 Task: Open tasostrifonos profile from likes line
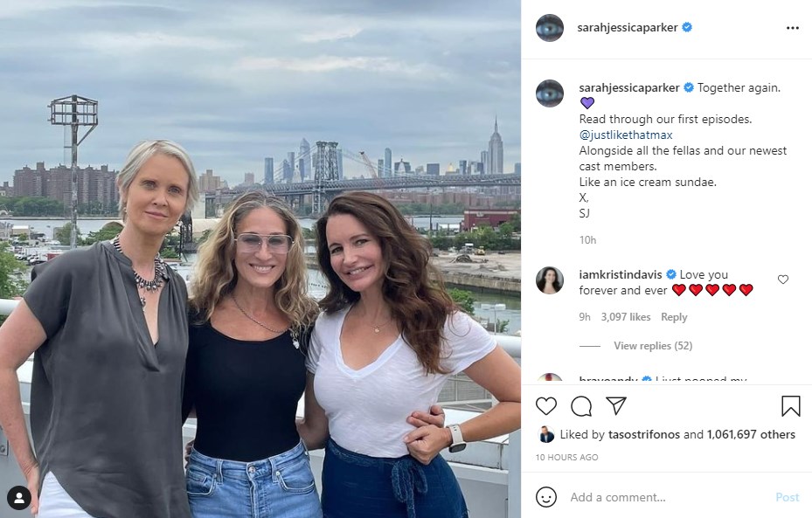[643, 434]
